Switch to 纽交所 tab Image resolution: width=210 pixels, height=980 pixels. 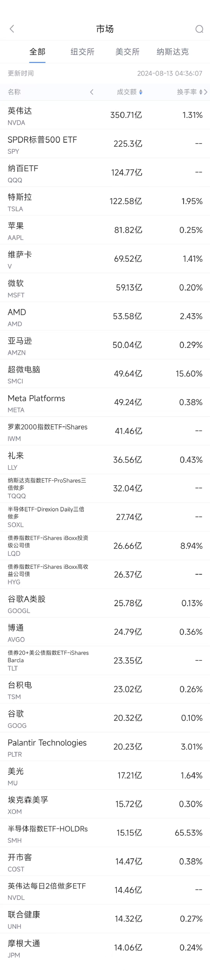coord(82,52)
